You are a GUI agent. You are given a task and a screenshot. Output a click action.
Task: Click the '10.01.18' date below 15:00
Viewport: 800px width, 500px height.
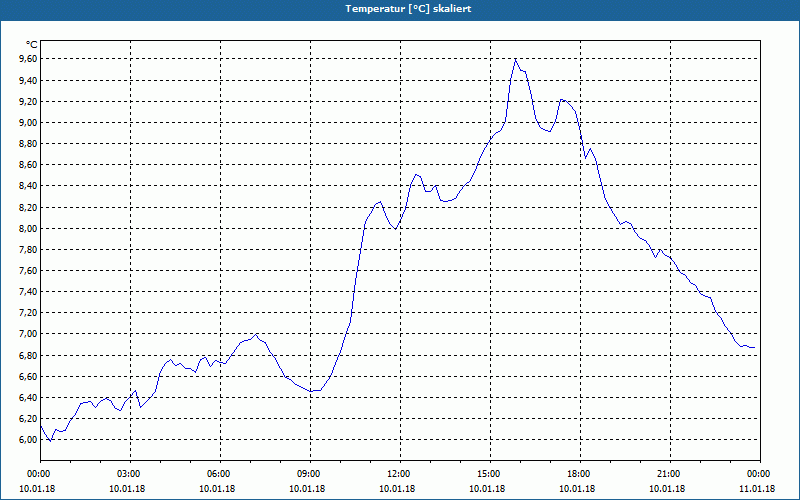487,489
